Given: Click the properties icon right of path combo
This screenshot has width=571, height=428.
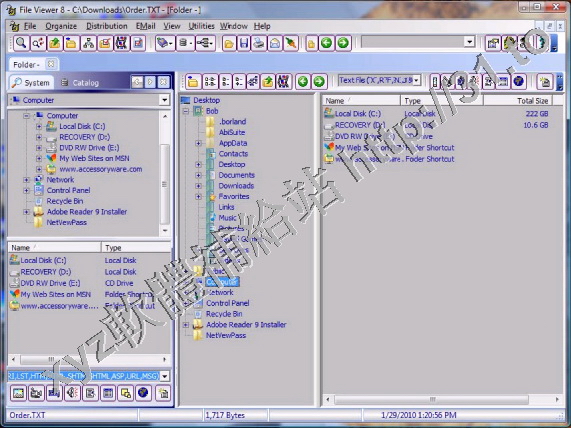Looking at the screenshot, I should point(493,43).
